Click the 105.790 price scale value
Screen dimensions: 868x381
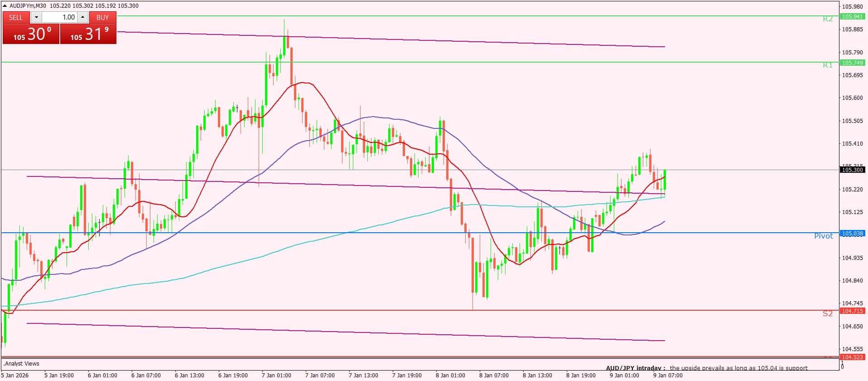[x=852, y=53]
